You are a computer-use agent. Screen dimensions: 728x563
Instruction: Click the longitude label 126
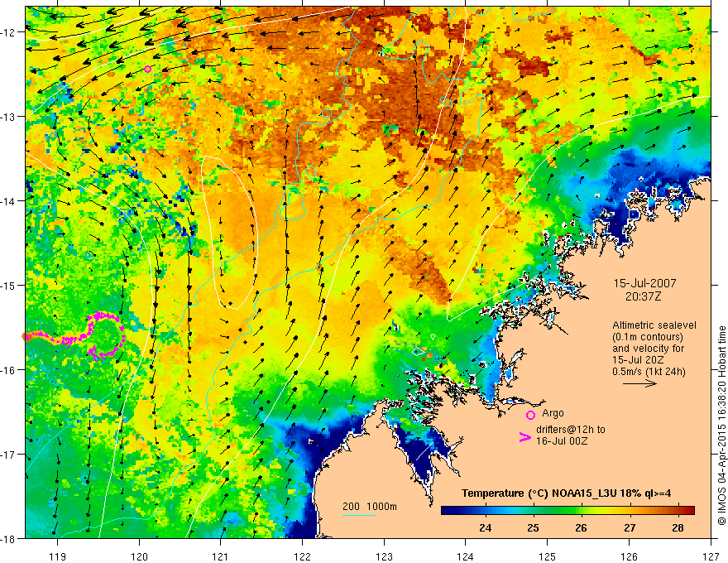[x=629, y=556]
